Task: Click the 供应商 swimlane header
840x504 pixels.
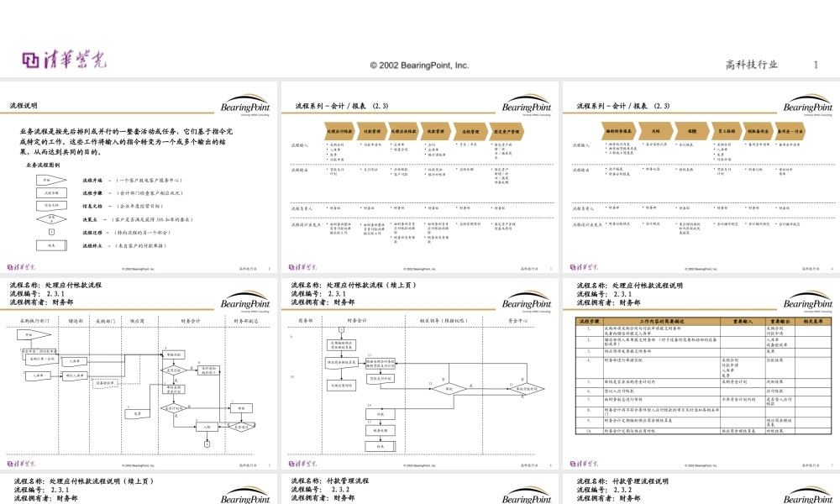Action: pyautogui.click(x=137, y=321)
